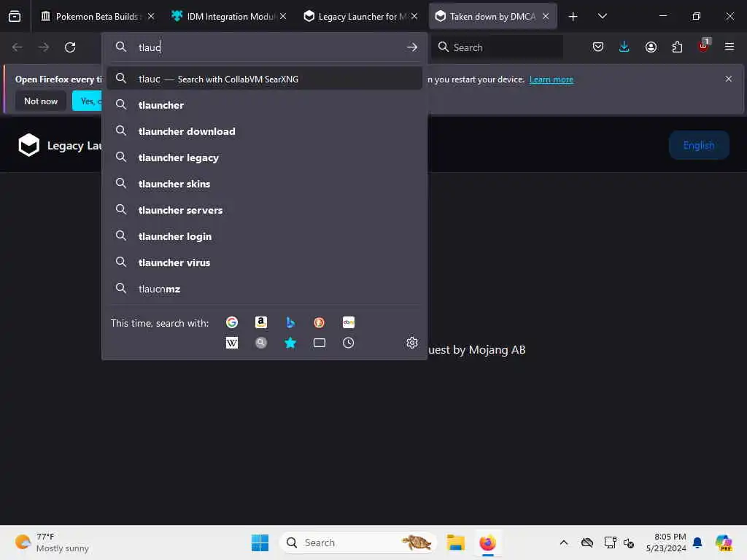Reload the current page
This screenshot has height=560, width=747.
pos(70,47)
